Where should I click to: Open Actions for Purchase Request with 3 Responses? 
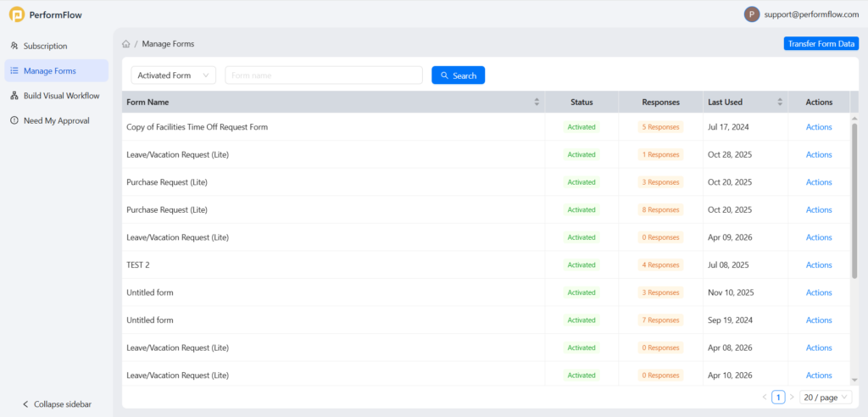(819, 182)
